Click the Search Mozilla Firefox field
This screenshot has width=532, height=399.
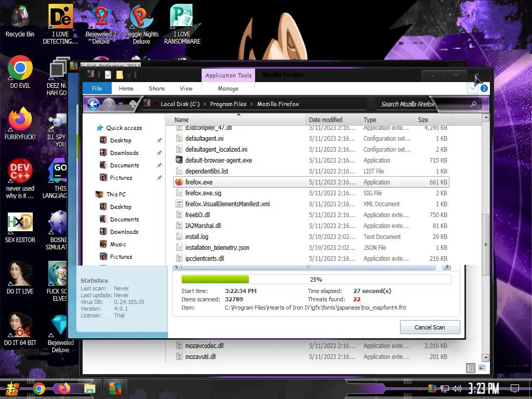pos(424,104)
